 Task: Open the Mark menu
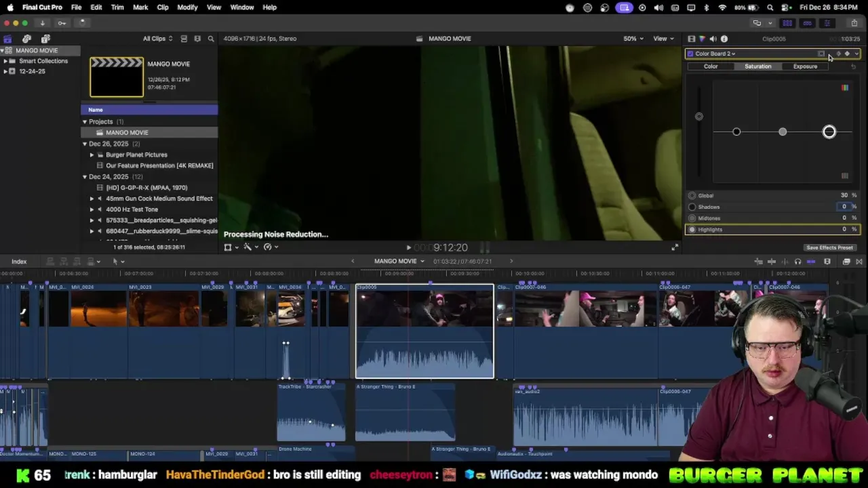pos(140,7)
